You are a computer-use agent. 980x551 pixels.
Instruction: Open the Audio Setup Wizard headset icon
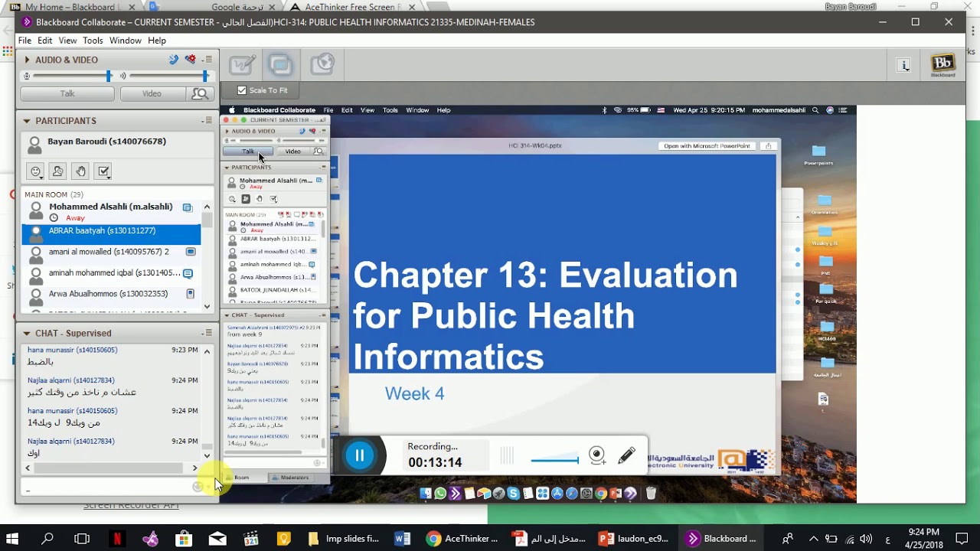(x=174, y=60)
